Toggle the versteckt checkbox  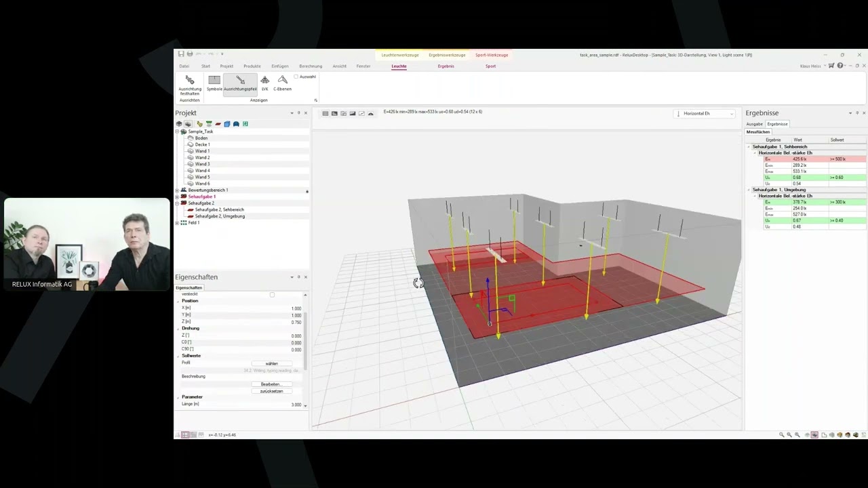coord(272,294)
